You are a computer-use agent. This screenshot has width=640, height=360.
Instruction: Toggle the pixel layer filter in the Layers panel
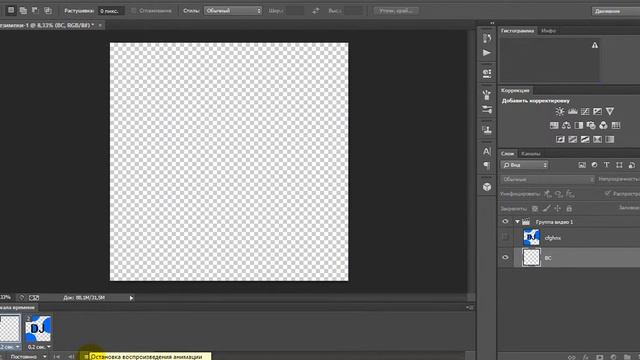coord(582,165)
